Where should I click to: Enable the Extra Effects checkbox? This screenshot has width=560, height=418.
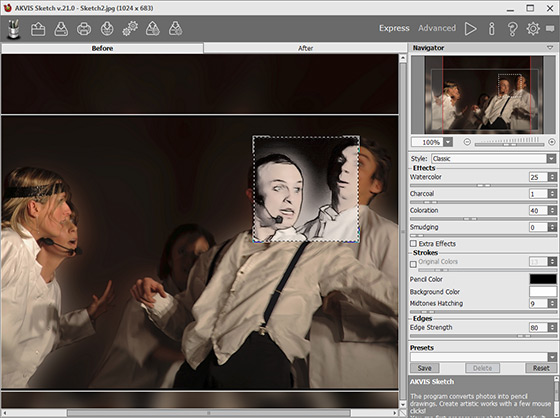coord(413,244)
